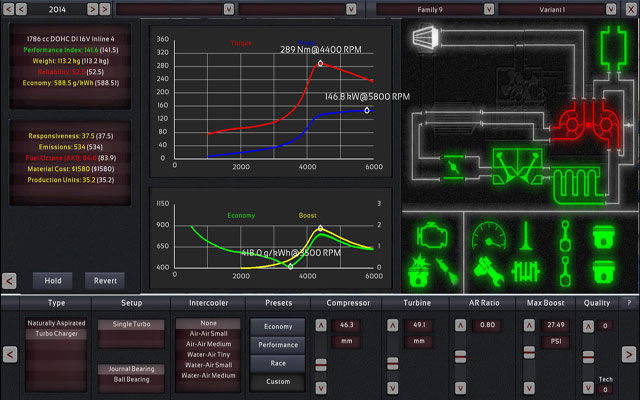
Task: Select the wrench and hand icon
Action: pos(486,269)
